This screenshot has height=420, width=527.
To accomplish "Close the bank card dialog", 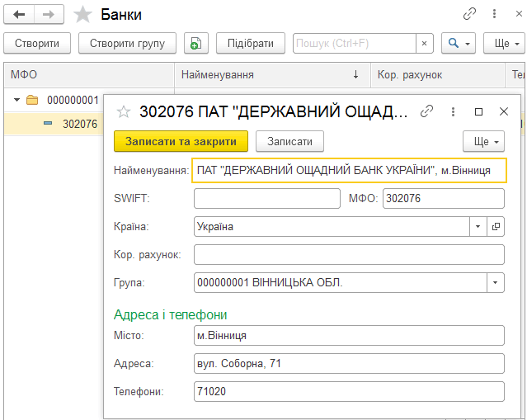I will click(x=503, y=111).
